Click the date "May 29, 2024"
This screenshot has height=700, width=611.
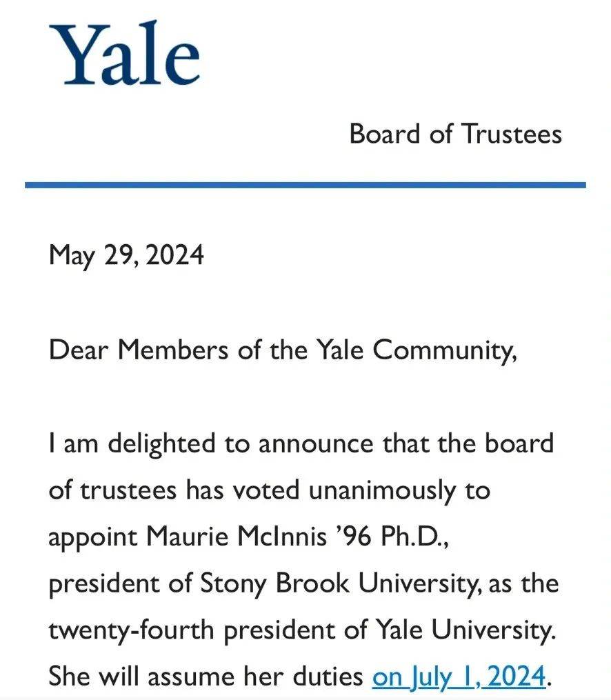(x=126, y=255)
